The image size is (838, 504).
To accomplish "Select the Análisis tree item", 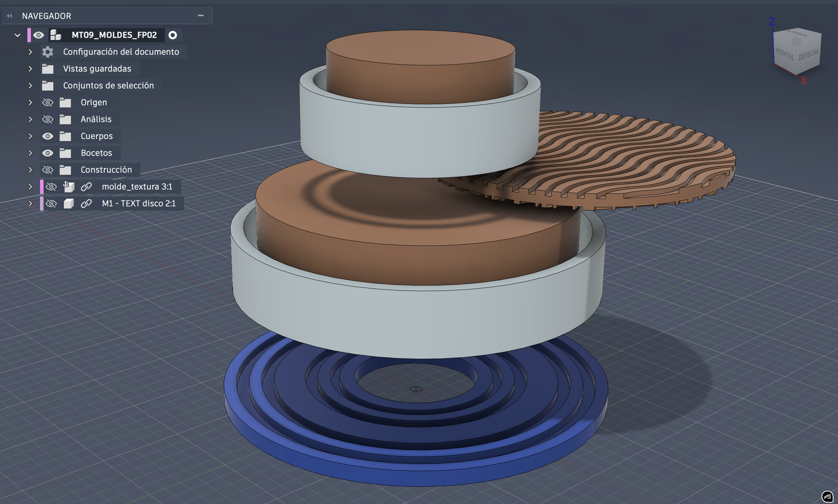I will 96,119.
